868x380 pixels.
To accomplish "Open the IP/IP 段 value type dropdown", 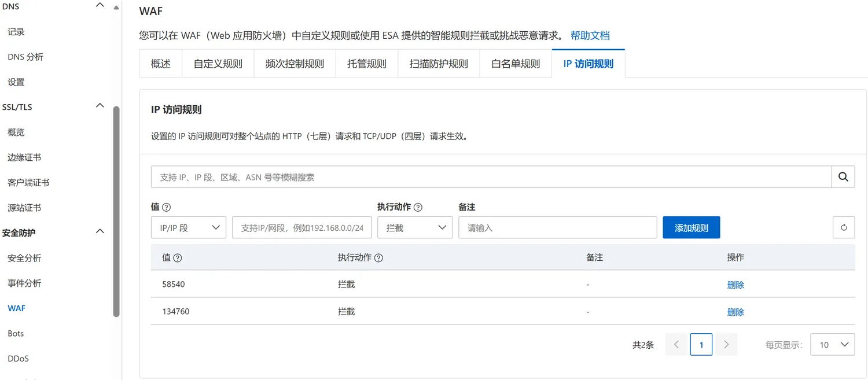I will click(x=189, y=228).
